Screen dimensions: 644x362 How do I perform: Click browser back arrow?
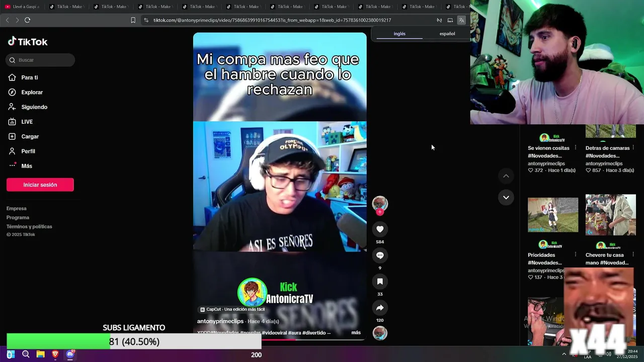(7, 20)
